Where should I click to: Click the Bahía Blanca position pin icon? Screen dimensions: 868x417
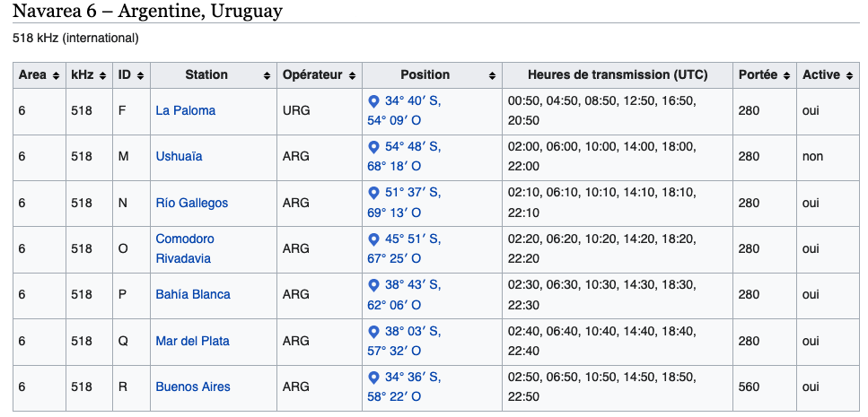coord(373,285)
